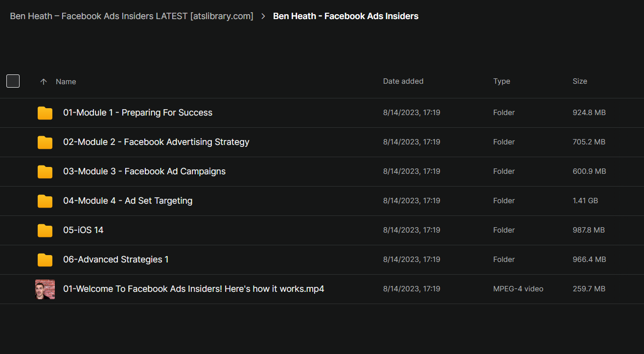Viewport: 644px width, 354px height.
Task: Click the Folder type cell for 05-iOS 14
Action: tap(504, 230)
